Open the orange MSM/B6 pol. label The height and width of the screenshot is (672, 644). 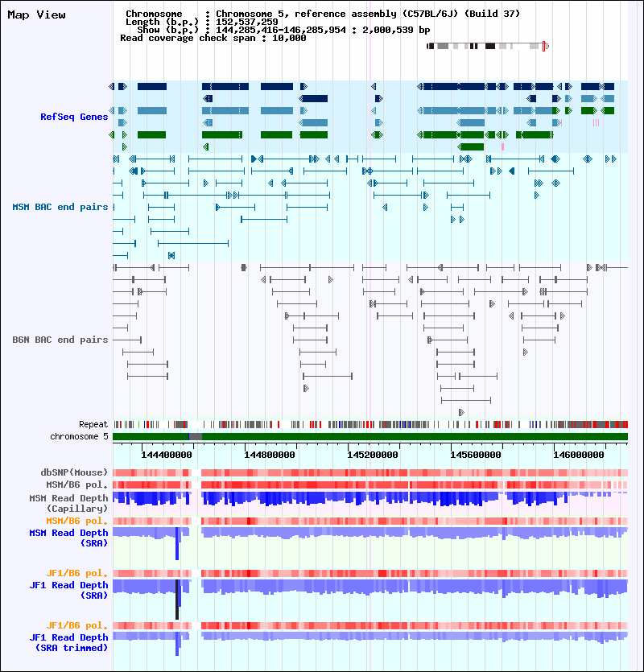pos(77,521)
